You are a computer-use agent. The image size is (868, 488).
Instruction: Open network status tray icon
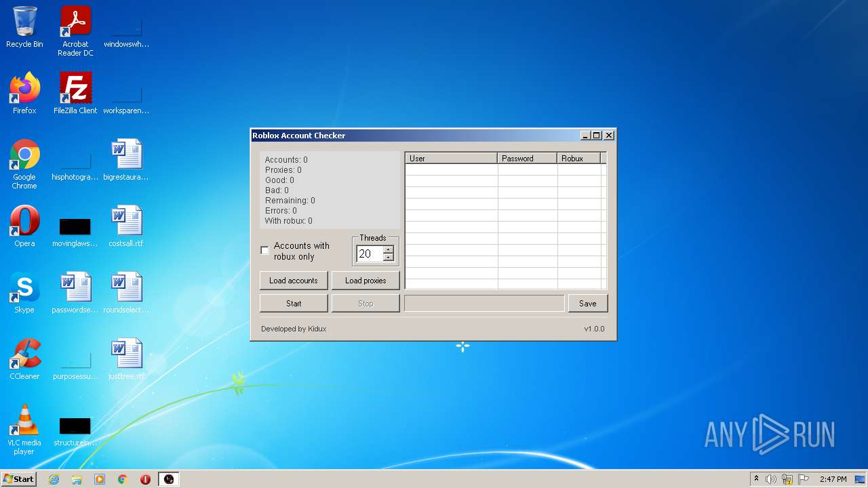[787, 479]
